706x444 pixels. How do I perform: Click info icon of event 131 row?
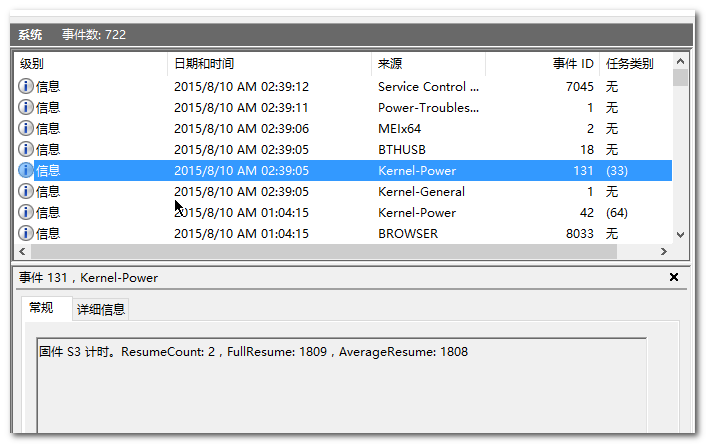(26, 170)
